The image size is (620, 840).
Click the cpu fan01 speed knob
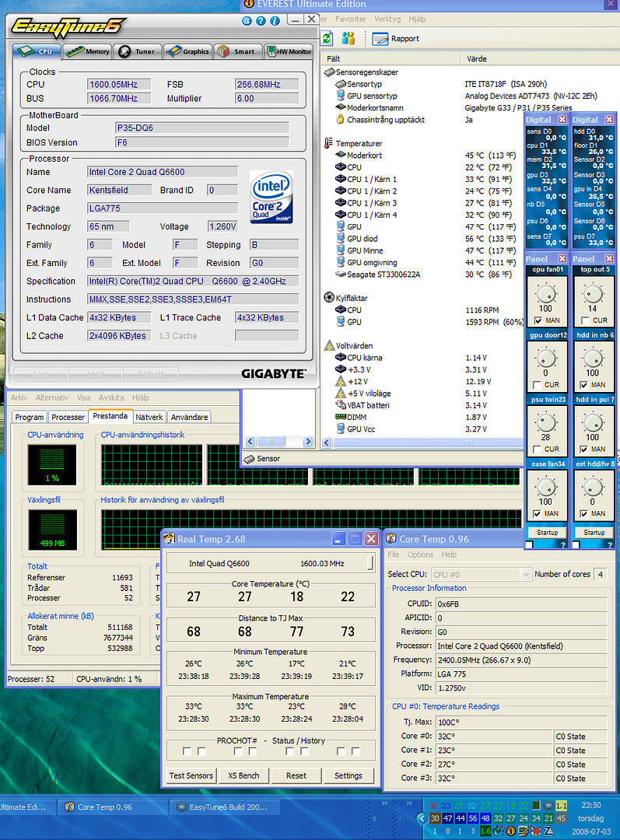(x=546, y=293)
